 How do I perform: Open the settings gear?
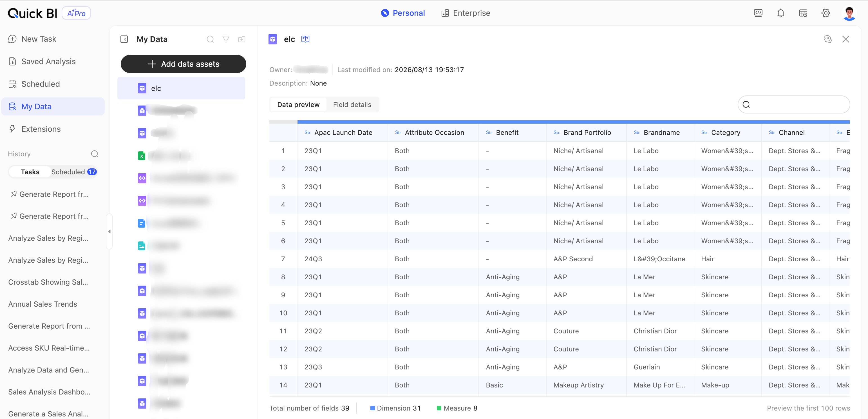click(x=826, y=13)
